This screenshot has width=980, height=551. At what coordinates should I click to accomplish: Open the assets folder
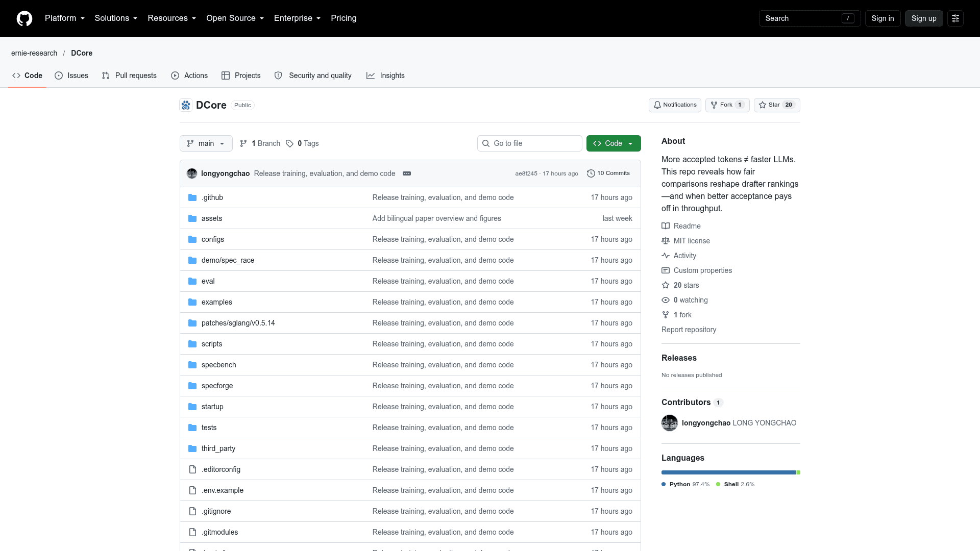point(212,218)
